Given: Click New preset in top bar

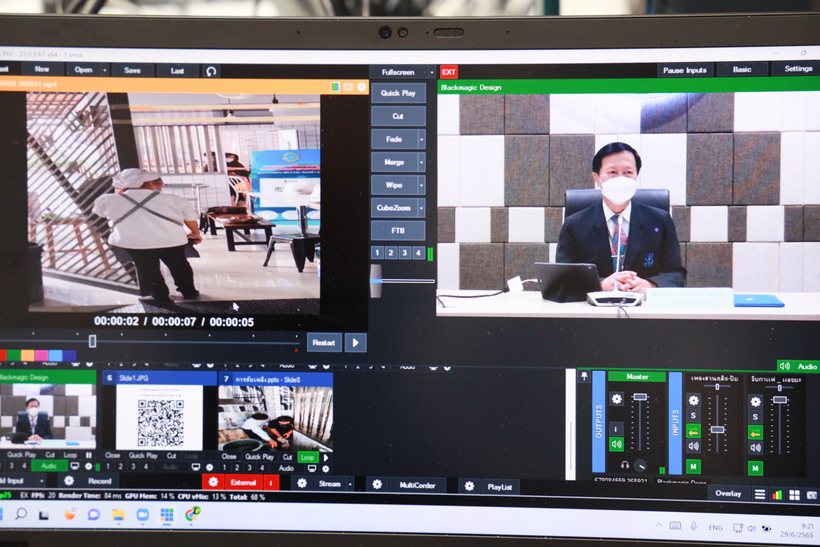Looking at the screenshot, I should coord(42,69).
